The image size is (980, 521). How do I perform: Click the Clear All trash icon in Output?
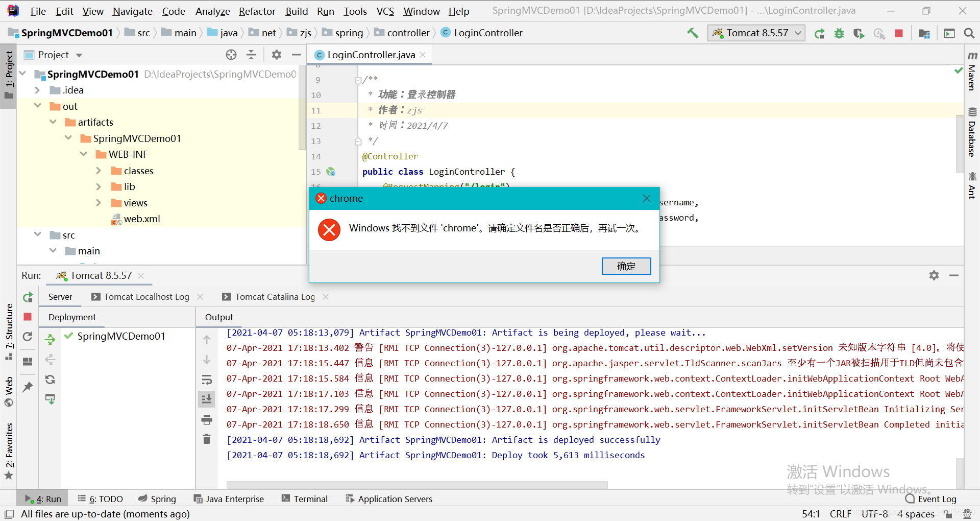pyautogui.click(x=207, y=439)
